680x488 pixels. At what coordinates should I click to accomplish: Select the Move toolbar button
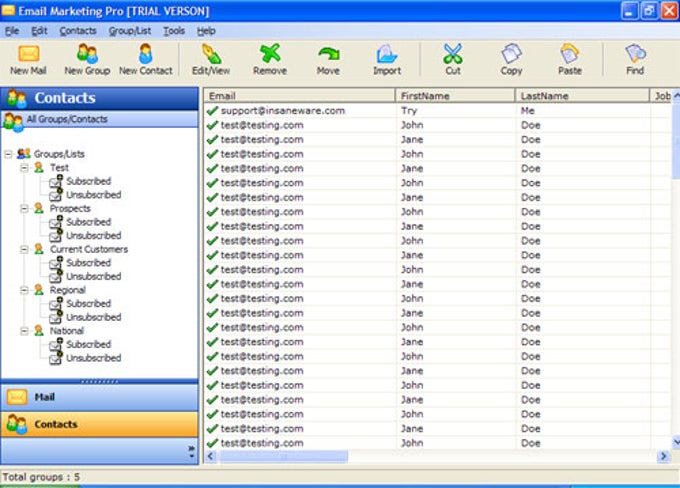(x=328, y=59)
